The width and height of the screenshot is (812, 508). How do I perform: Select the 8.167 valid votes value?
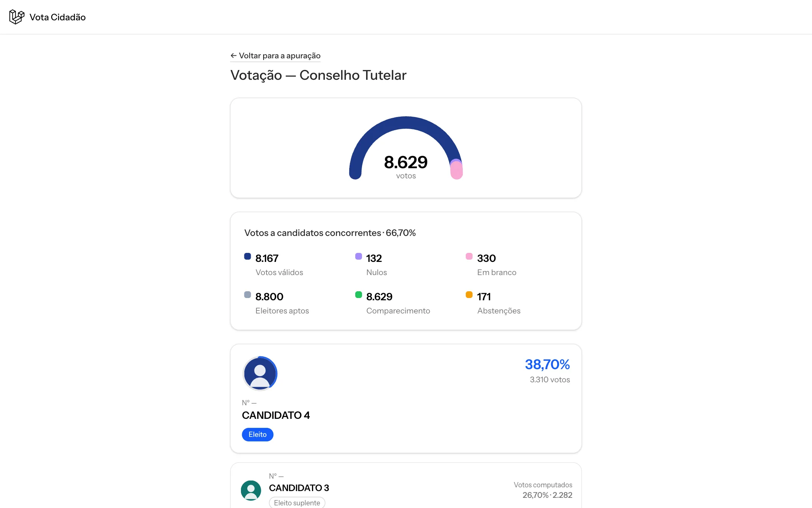(267, 259)
